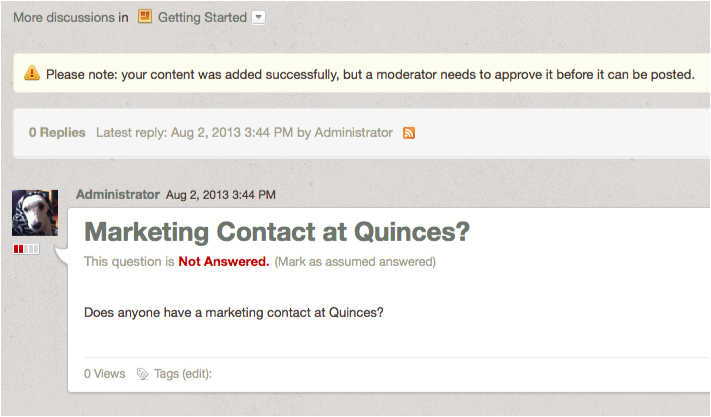Click the edit link next to Tags
The image size is (711, 417).
(x=195, y=374)
